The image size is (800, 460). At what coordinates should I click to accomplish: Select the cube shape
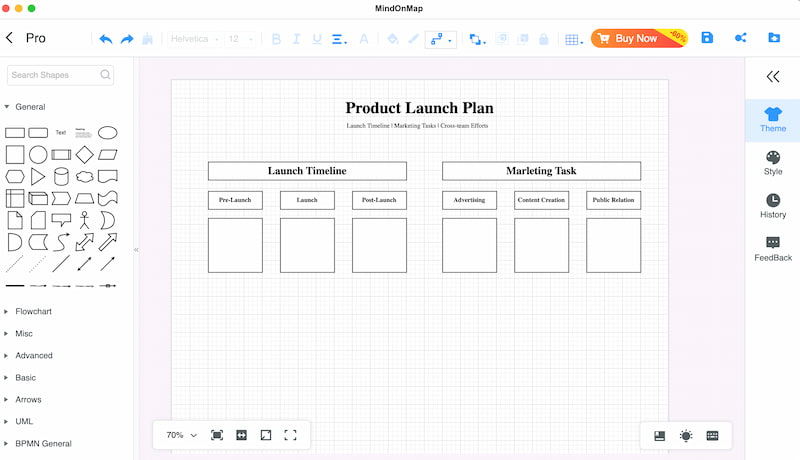tap(38, 198)
